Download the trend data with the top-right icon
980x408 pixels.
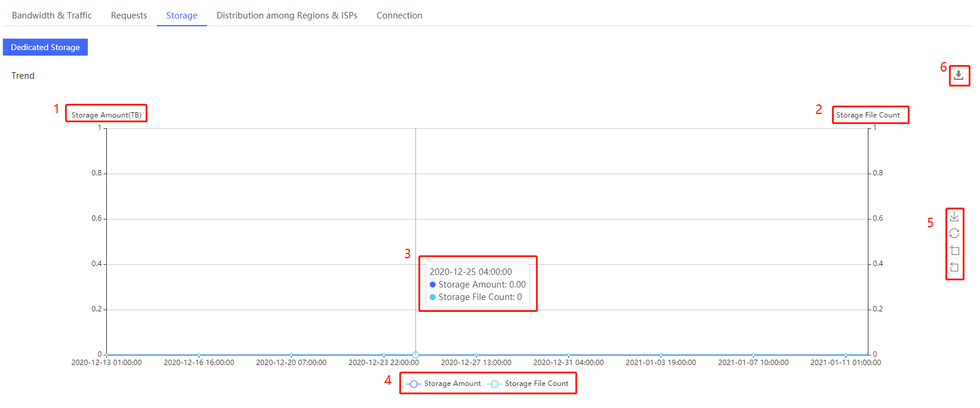pyautogui.click(x=959, y=75)
